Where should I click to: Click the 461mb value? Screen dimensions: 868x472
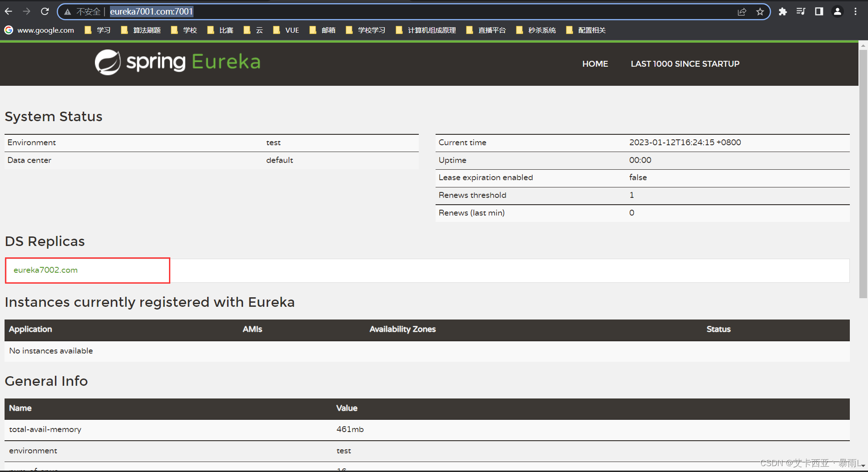[x=350, y=429]
